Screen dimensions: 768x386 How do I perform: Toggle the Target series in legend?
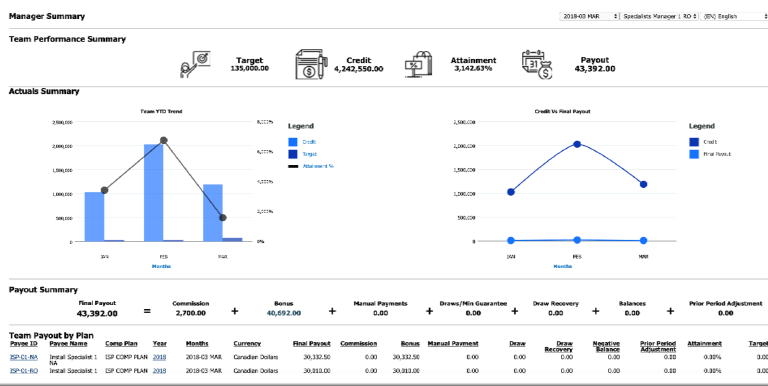[x=309, y=154]
